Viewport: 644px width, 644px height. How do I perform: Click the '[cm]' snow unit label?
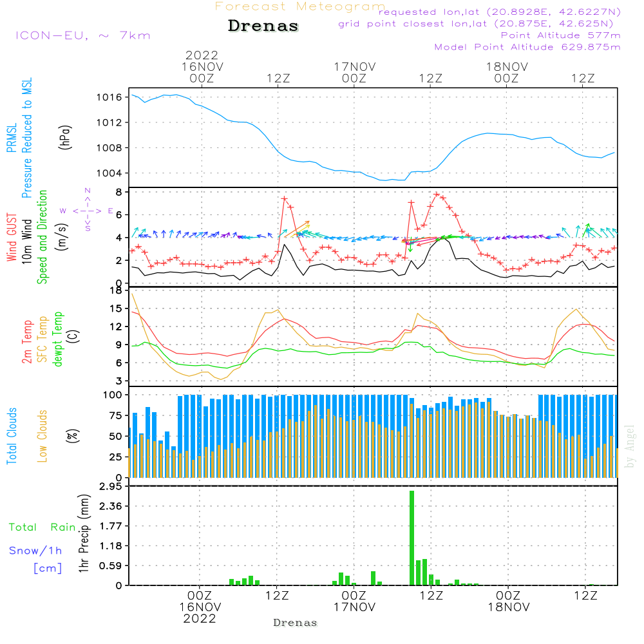(x=48, y=569)
